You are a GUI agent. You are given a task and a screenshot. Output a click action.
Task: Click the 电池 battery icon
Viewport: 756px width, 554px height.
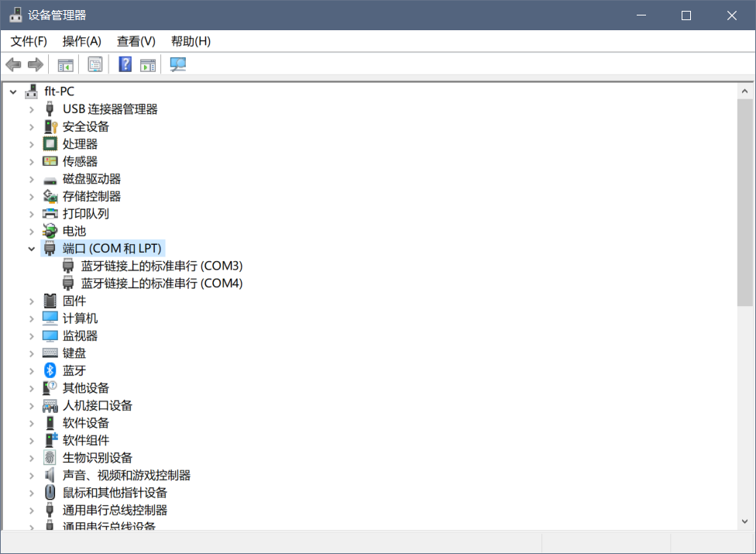[50, 231]
